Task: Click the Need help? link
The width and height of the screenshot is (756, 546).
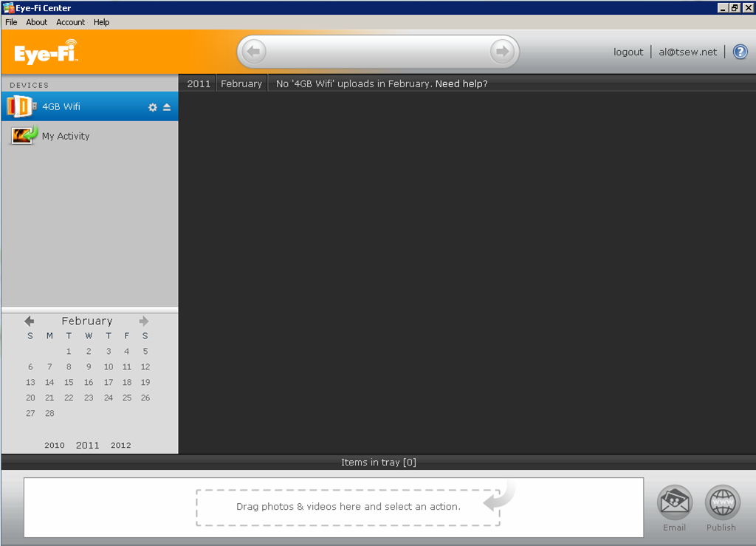Action: click(461, 84)
